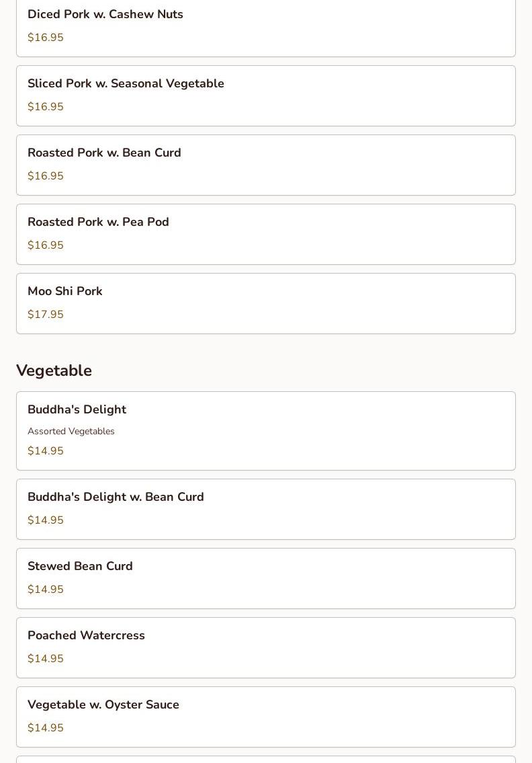Click the Vegetable section heading
The image size is (532, 763).
54,370
